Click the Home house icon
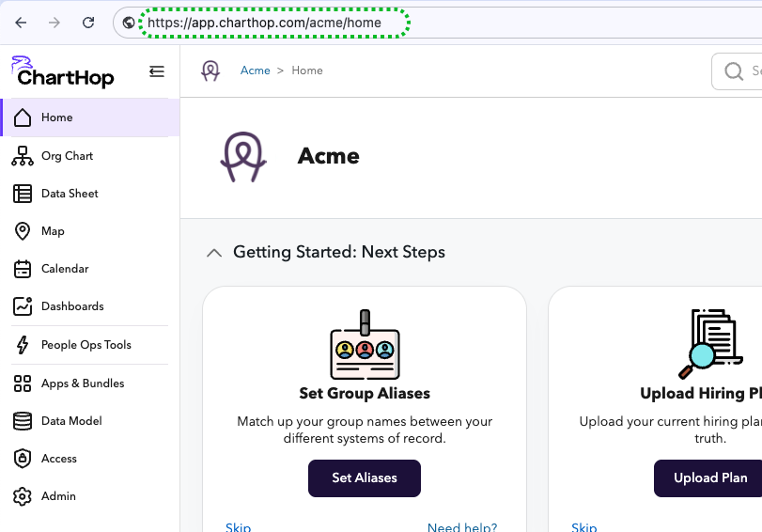The height and width of the screenshot is (532, 762). coord(23,117)
